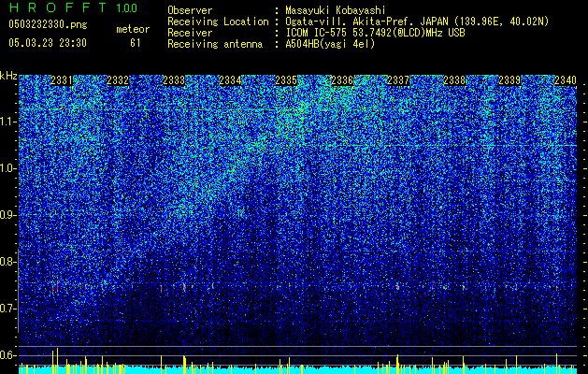
Task: Click the 0.9 kHz axis label
Action: pyautogui.click(x=8, y=215)
